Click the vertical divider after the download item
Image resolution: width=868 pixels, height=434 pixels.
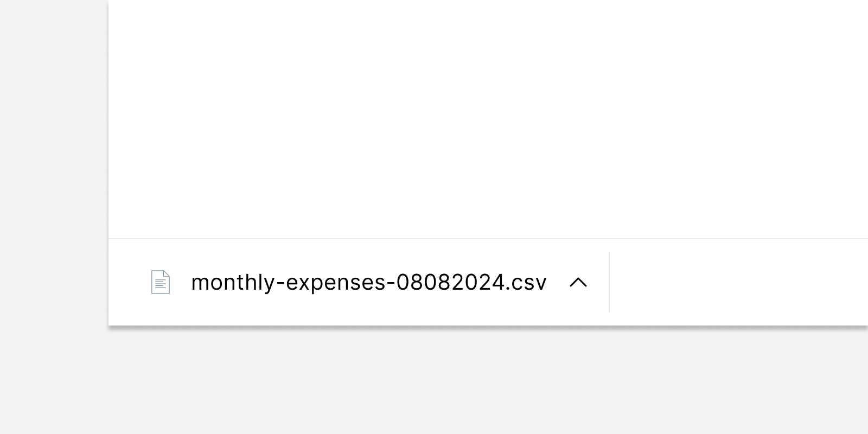(609, 282)
